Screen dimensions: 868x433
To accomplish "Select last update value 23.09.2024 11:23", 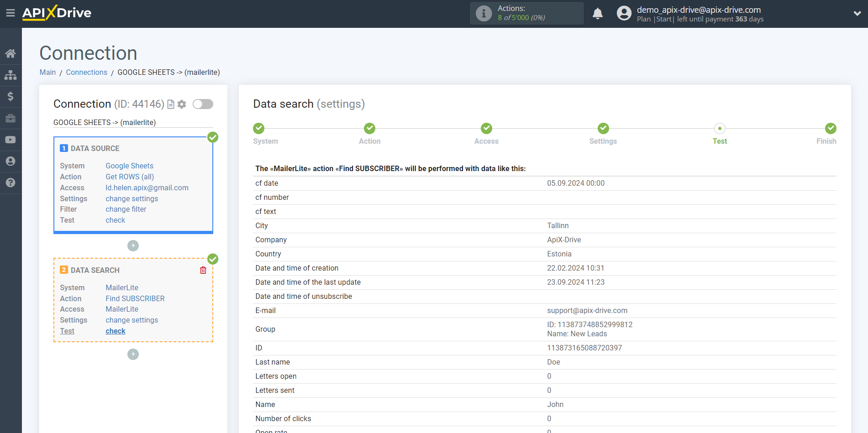I will pyautogui.click(x=576, y=282).
